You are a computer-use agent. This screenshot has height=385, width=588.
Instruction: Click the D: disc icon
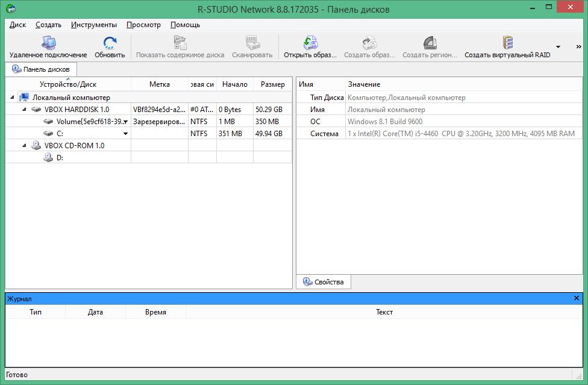[48, 157]
